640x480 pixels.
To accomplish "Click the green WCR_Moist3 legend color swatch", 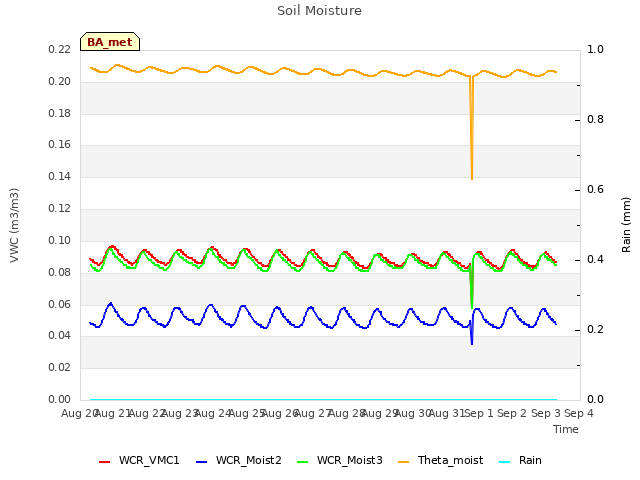I will coord(302,462).
